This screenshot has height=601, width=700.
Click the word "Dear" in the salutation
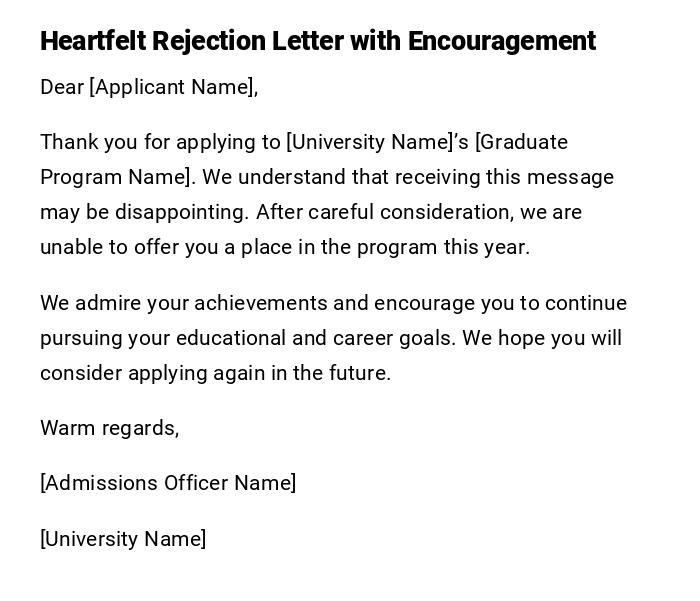(x=62, y=87)
